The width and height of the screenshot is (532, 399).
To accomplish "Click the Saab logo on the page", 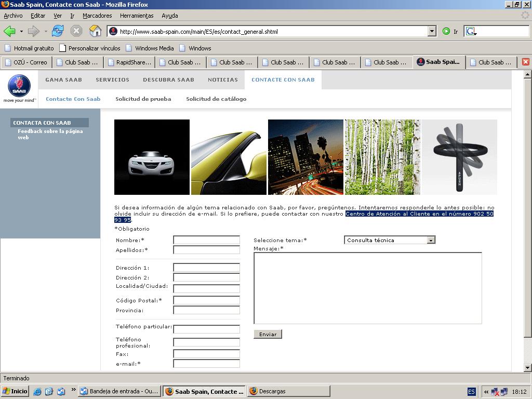I will point(19,86).
